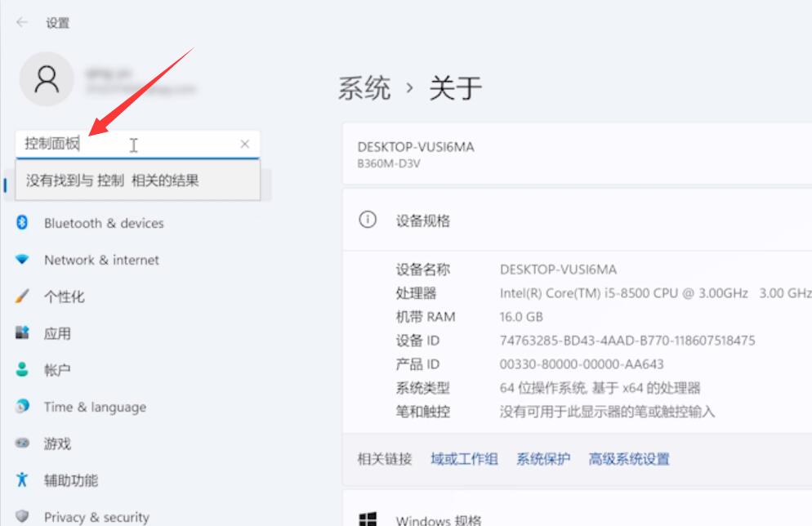This screenshot has width=812, height=526.
Task: Select the 相关链接 label
Action: 385,459
